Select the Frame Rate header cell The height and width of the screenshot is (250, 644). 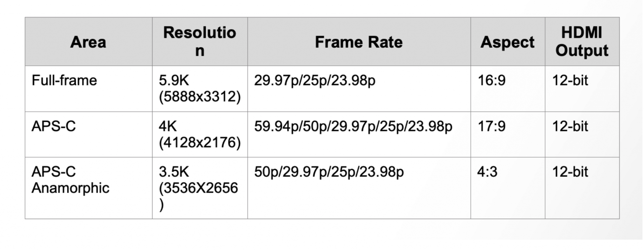pos(359,42)
